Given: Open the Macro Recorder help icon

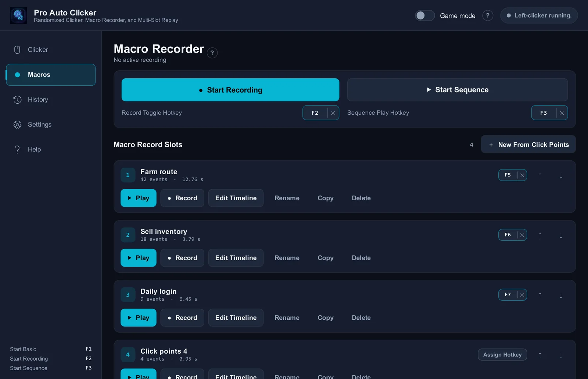Looking at the screenshot, I should point(212,53).
